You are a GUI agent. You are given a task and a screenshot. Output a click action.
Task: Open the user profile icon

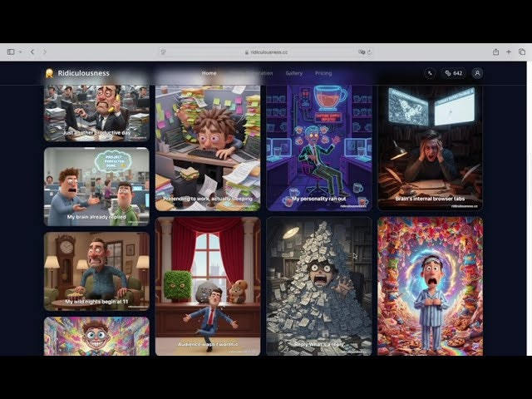point(477,73)
